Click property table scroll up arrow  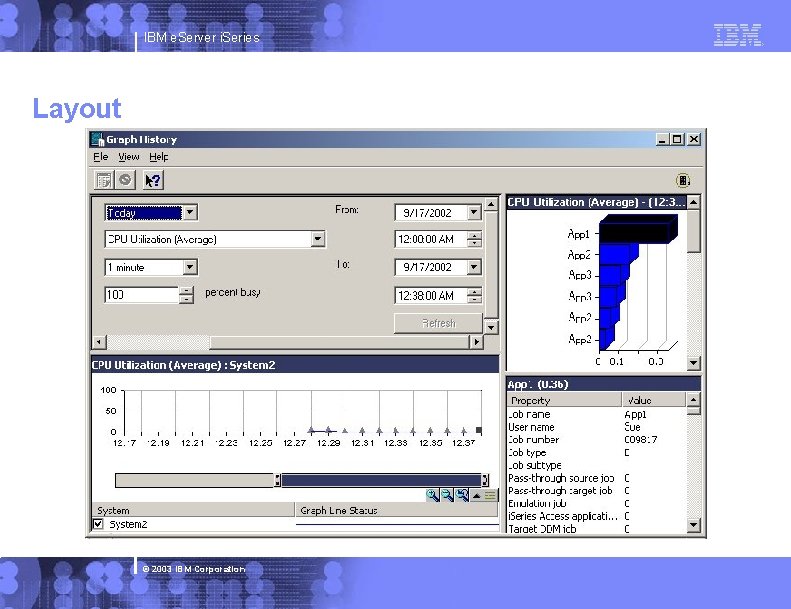coord(693,400)
